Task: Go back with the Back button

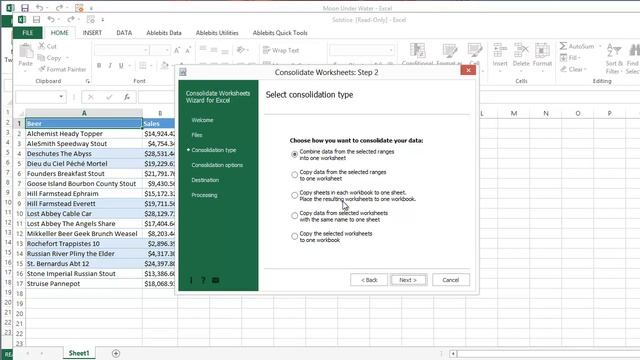Action: (369, 280)
